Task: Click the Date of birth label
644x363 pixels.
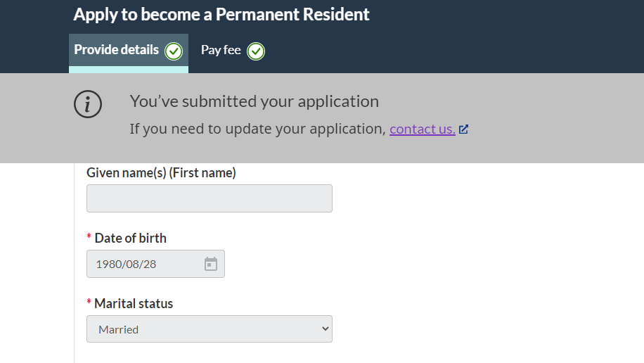Action: [x=130, y=238]
